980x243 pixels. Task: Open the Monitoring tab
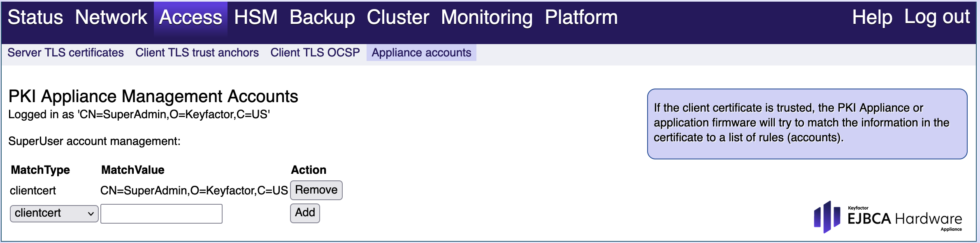(487, 18)
